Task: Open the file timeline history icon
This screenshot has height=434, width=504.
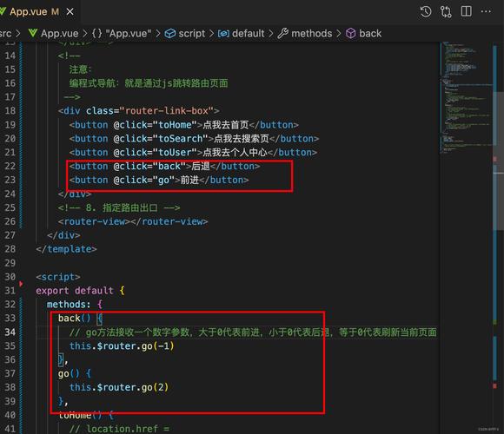Action: point(426,12)
